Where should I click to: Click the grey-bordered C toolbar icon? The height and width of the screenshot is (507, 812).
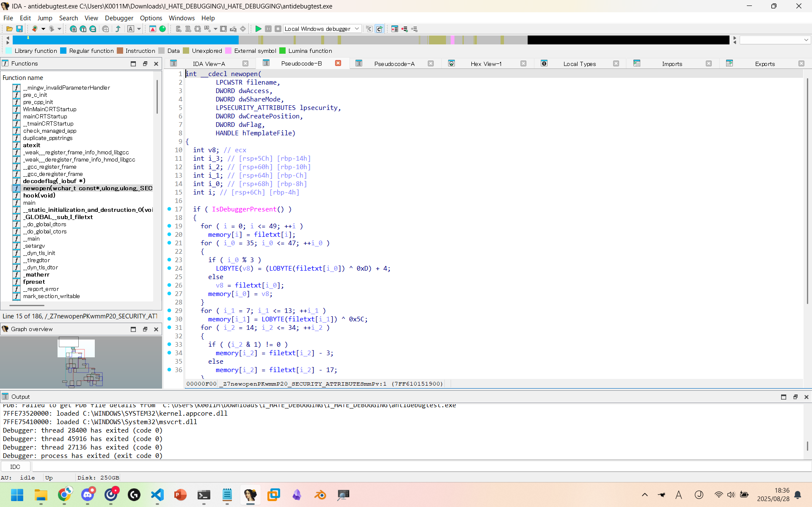click(369, 29)
